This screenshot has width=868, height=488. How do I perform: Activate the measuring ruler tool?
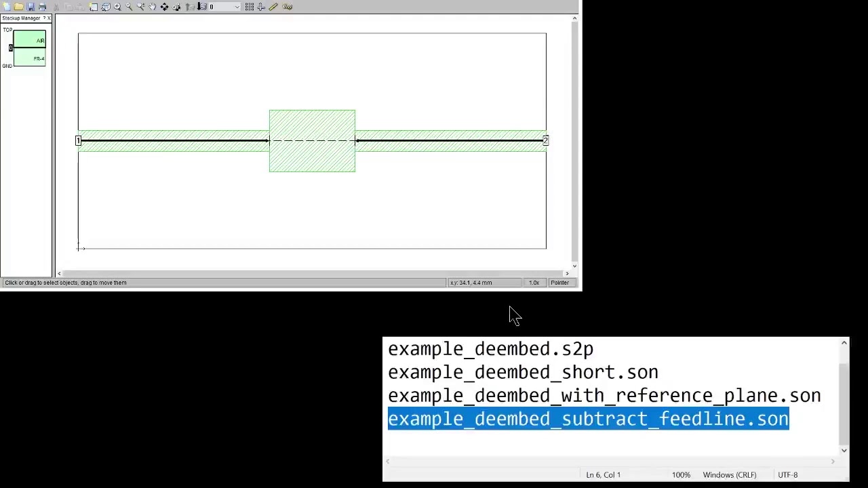point(273,7)
